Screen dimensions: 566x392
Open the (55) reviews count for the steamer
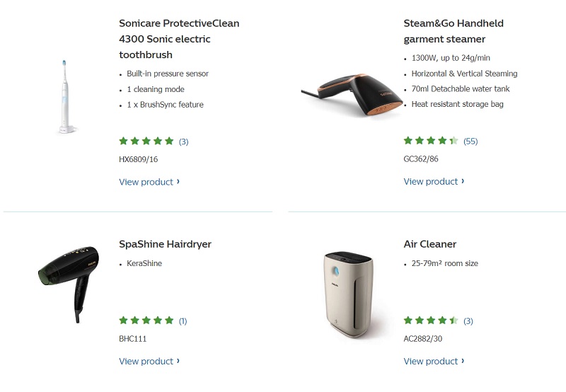click(470, 141)
